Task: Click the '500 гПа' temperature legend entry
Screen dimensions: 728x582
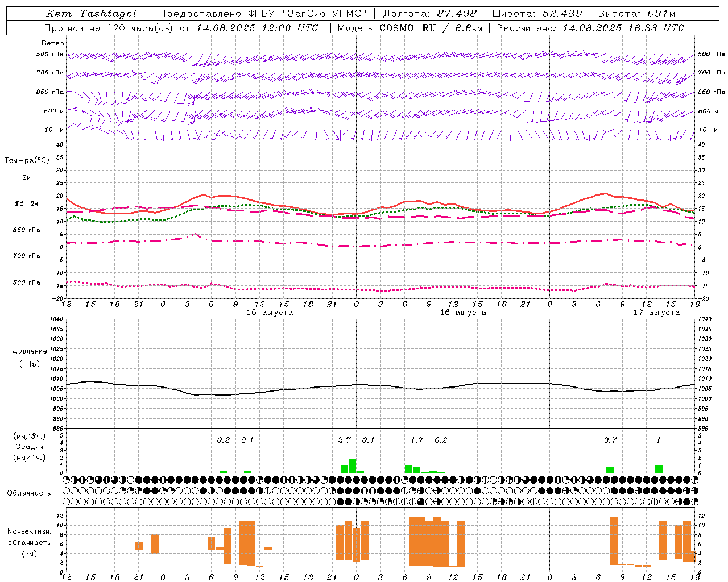Action: (x=26, y=282)
